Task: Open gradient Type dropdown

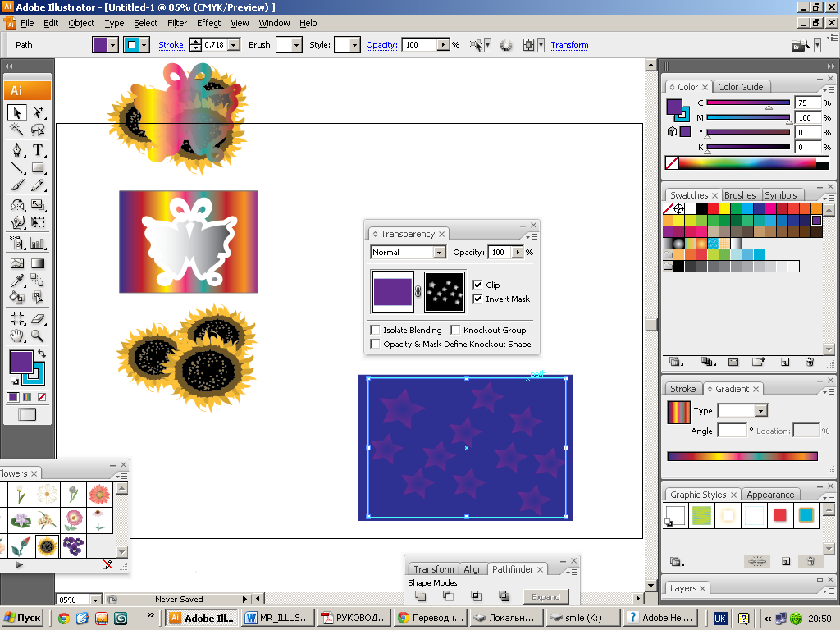Action: coord(760,410)
